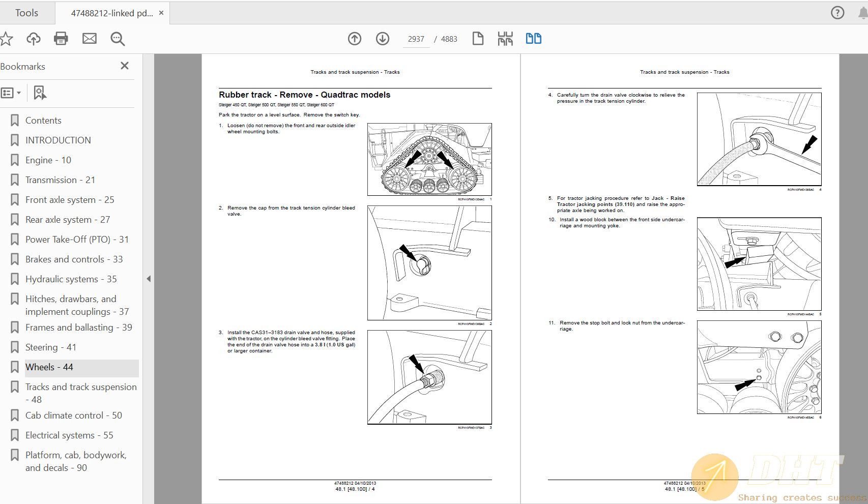Click the bookmark icon beside Rear axle system
Screen dimensions: 868x504
coord(15,220)
